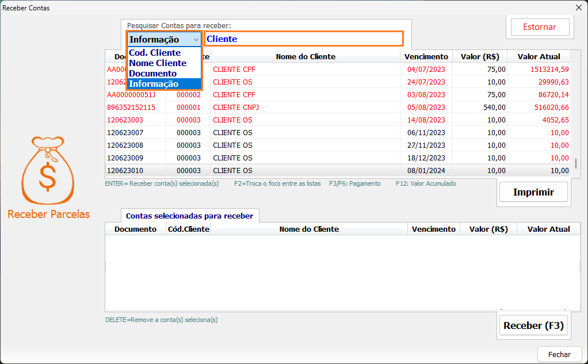The width and height of the screenshot is (588, 364).
Task: Click CLIENTE OS in the 08/01/2024 row
Action: [232, 171]
